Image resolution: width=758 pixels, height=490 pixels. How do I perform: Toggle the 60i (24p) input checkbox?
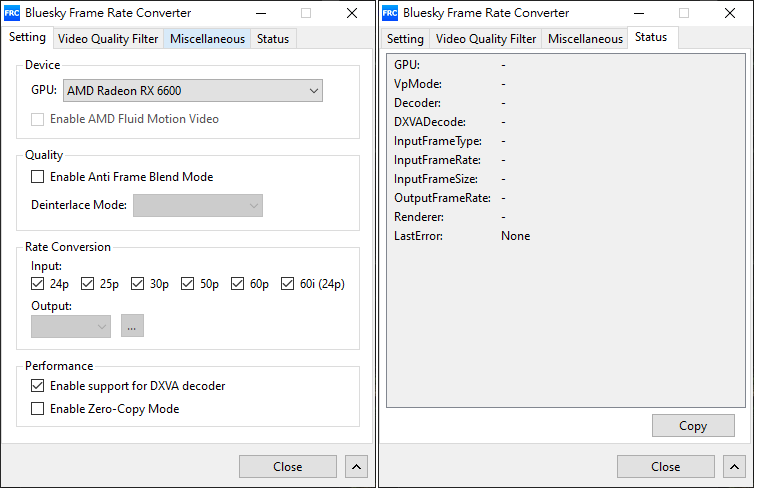click(x=288, y=284)
